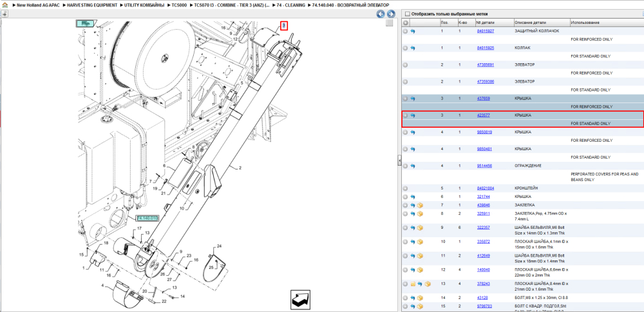
Task: Go to the home page icon
Action: click(x=4, y=5)
